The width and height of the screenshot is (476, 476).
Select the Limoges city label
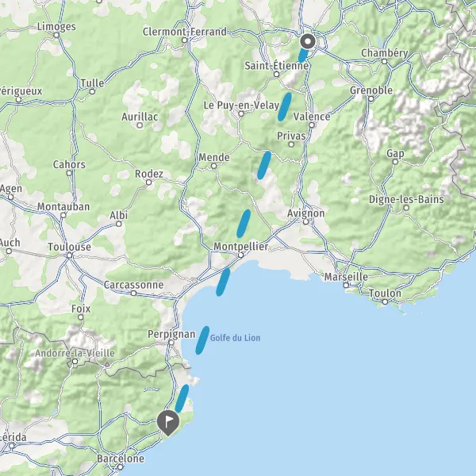coord(56,26)
